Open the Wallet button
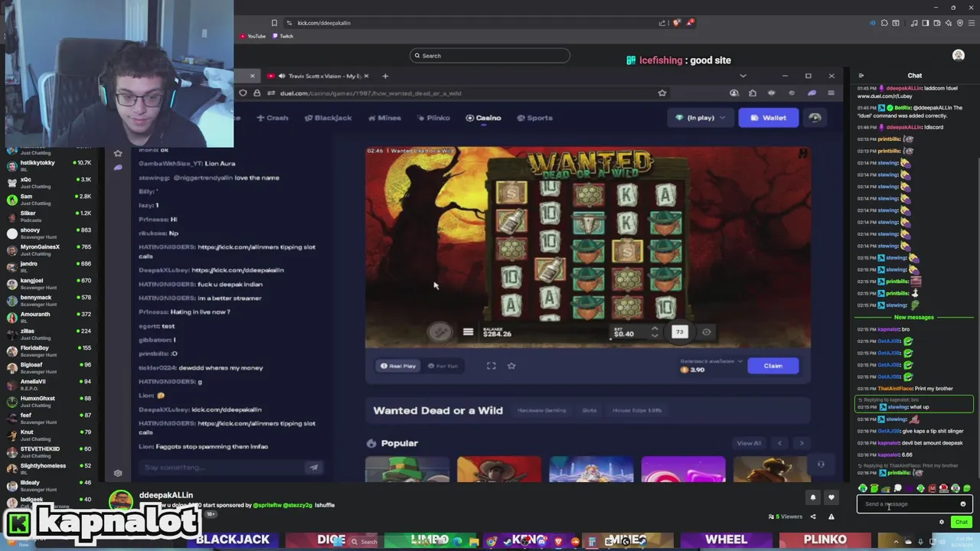 point(768,118)
